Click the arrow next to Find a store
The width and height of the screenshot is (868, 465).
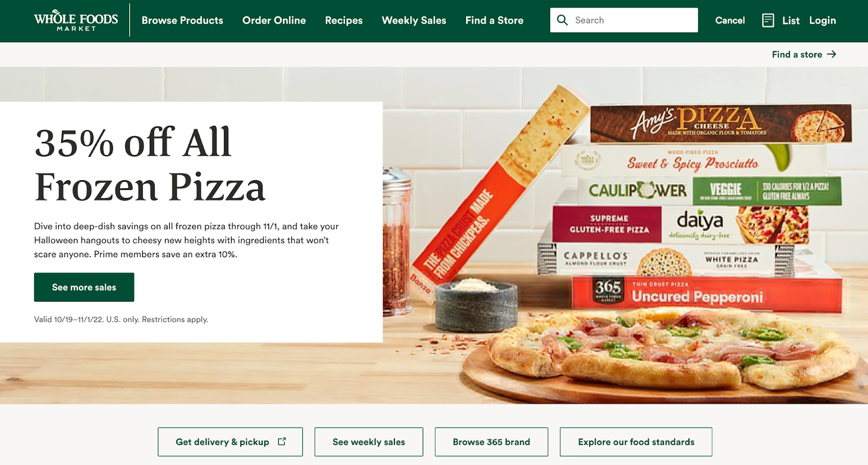[832, 54]
